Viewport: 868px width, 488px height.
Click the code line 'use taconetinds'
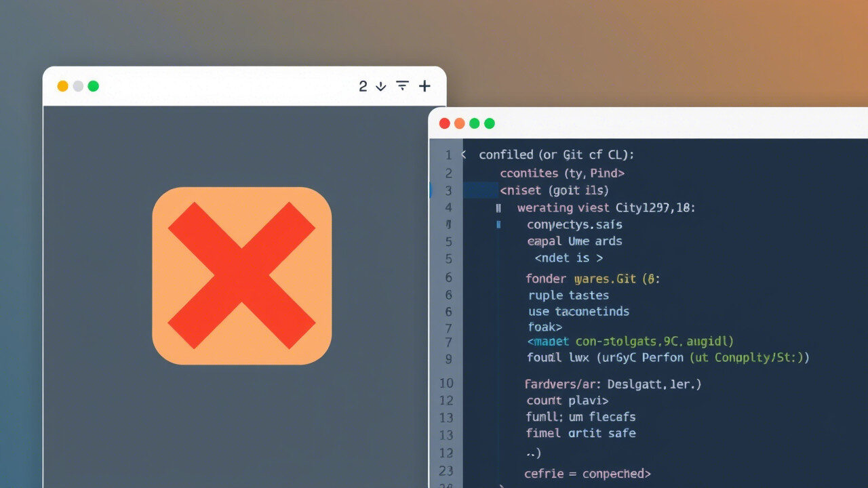point(578,312)
